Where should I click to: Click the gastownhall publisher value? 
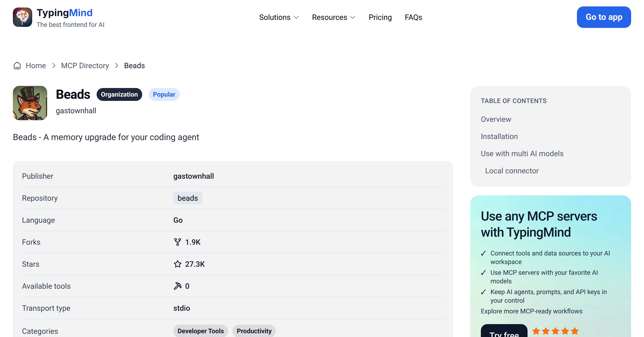(193, 176)
